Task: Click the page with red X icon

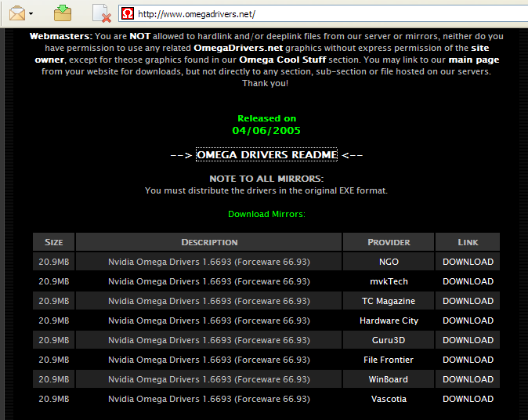Action: pyautogui.click(x=102, y=14)
